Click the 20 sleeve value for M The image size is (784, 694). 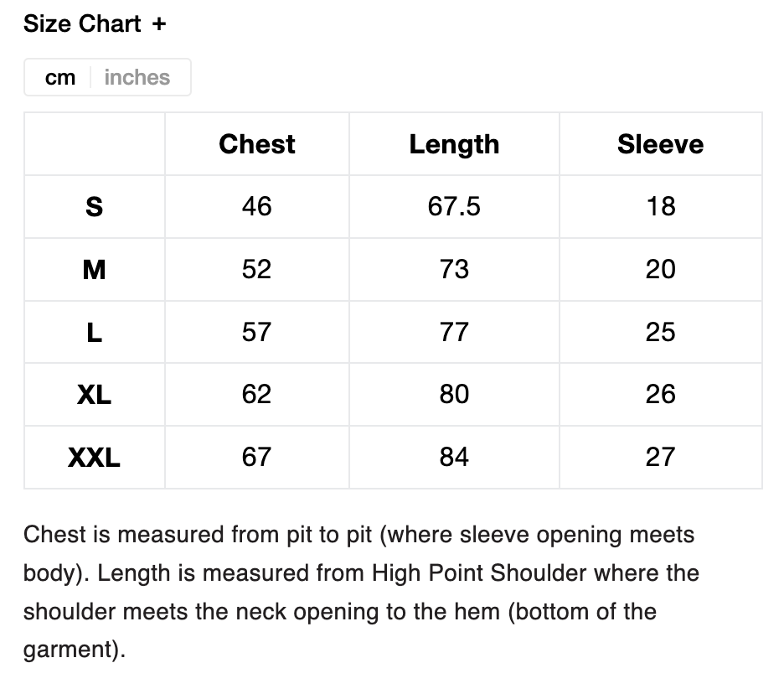[x=660, y=270]
